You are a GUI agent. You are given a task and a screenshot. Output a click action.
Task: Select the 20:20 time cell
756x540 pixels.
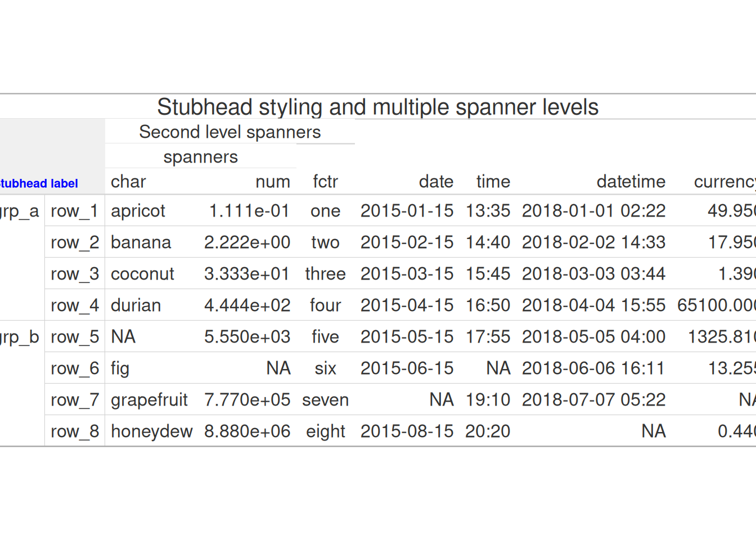click(488, 431)
